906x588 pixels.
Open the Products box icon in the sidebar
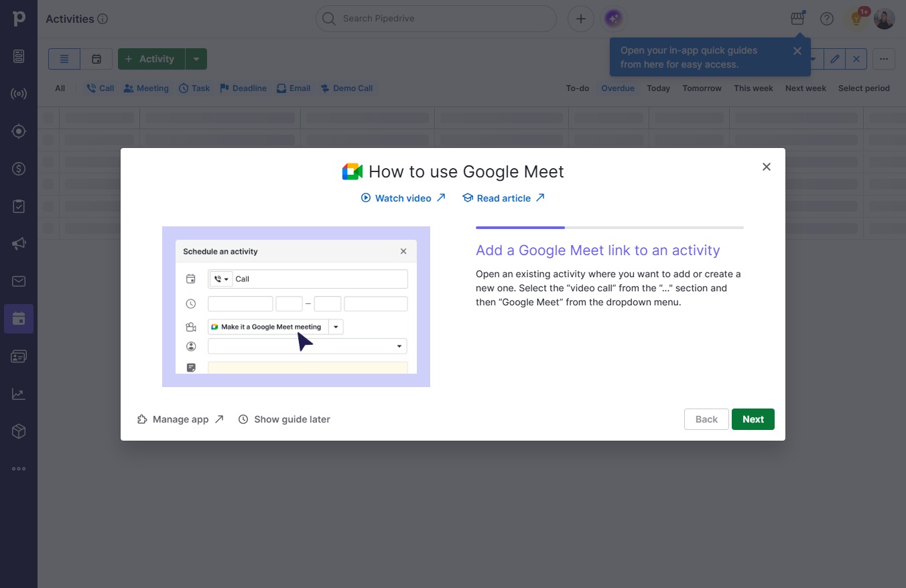[x=19, y=432]
